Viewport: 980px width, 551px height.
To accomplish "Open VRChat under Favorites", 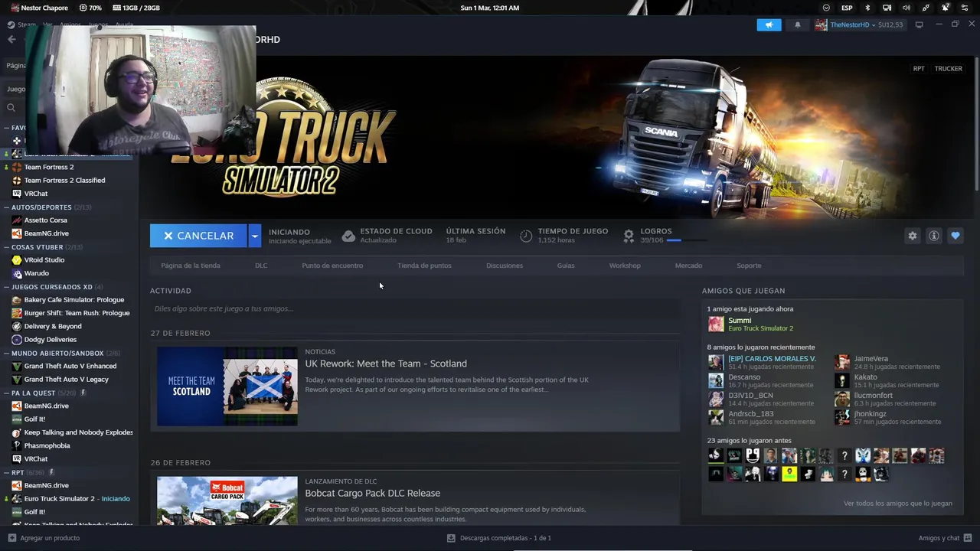I will (35, 194).
